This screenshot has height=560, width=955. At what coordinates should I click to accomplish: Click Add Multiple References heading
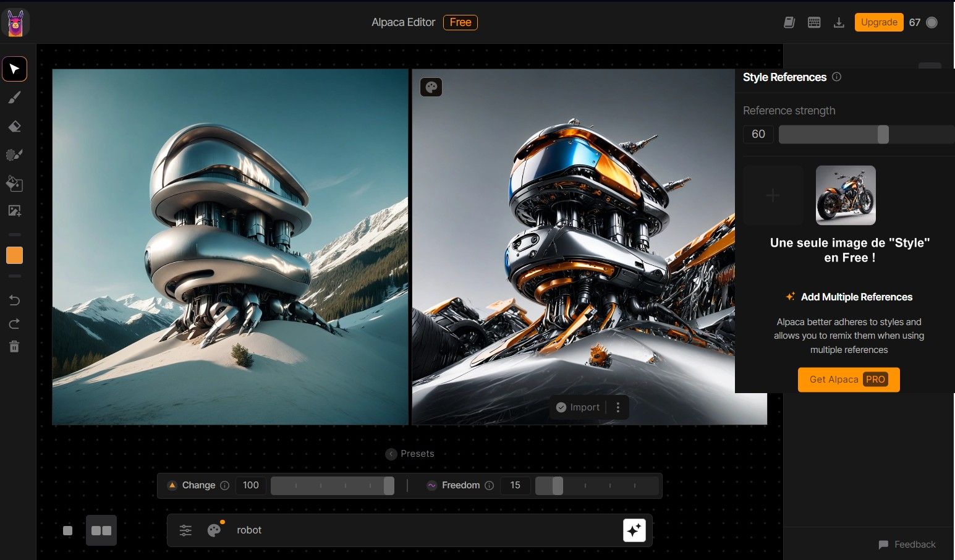click(x=857, y=297)
